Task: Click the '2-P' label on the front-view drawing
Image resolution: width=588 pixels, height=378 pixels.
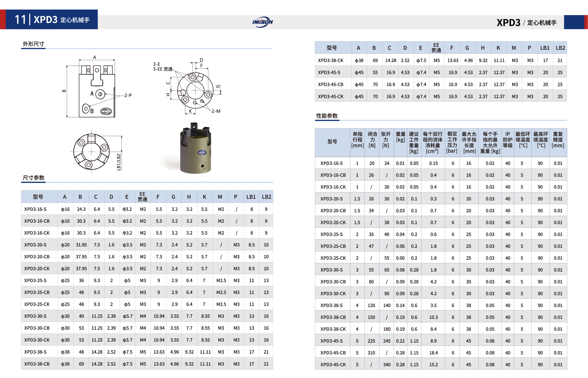Action: click(128, 95)
